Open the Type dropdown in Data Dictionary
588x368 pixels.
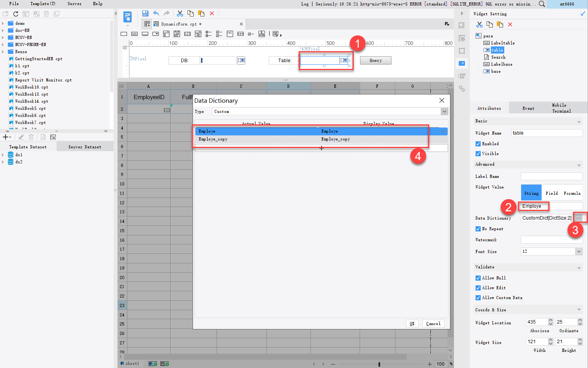point(444,112)
